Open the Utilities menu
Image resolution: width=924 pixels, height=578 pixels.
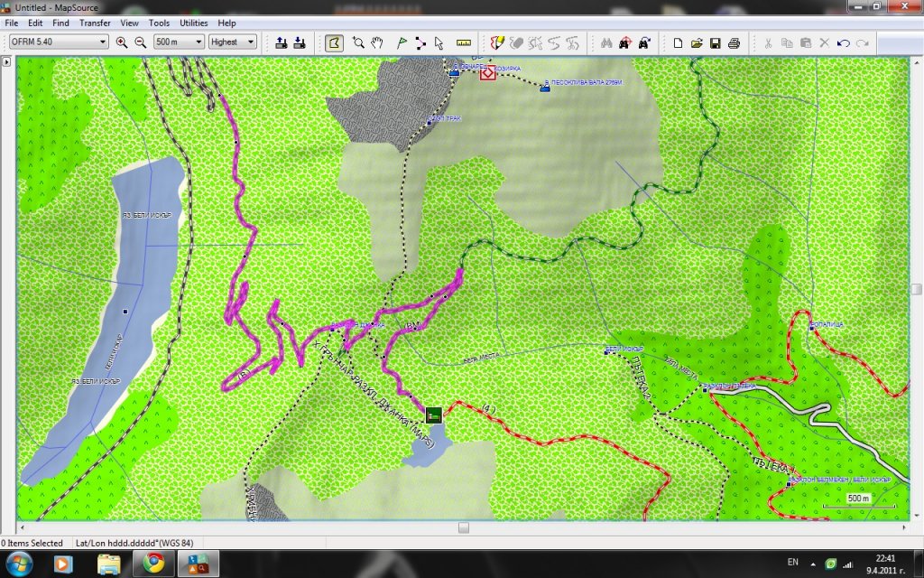(193, 23)
